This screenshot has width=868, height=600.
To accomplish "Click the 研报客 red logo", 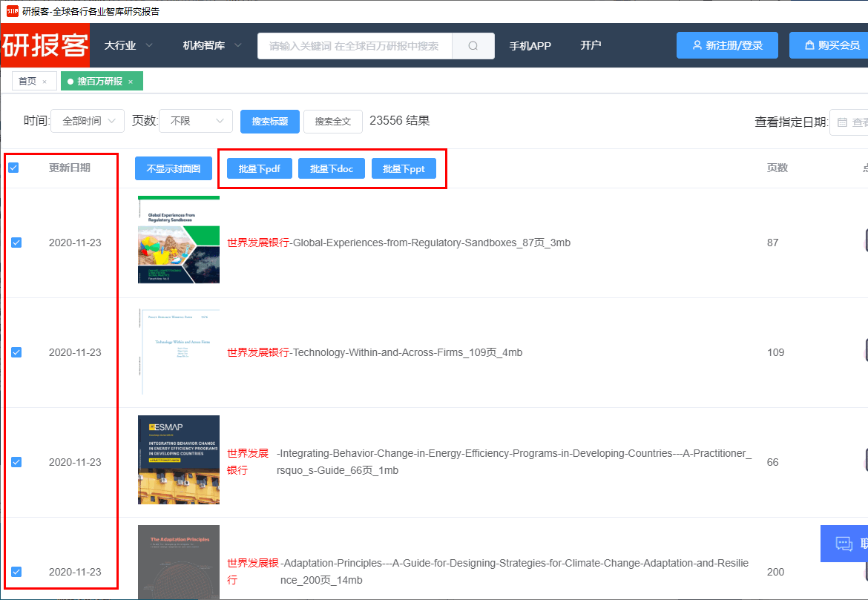I will pyautogui.click(x=45, y=45).
